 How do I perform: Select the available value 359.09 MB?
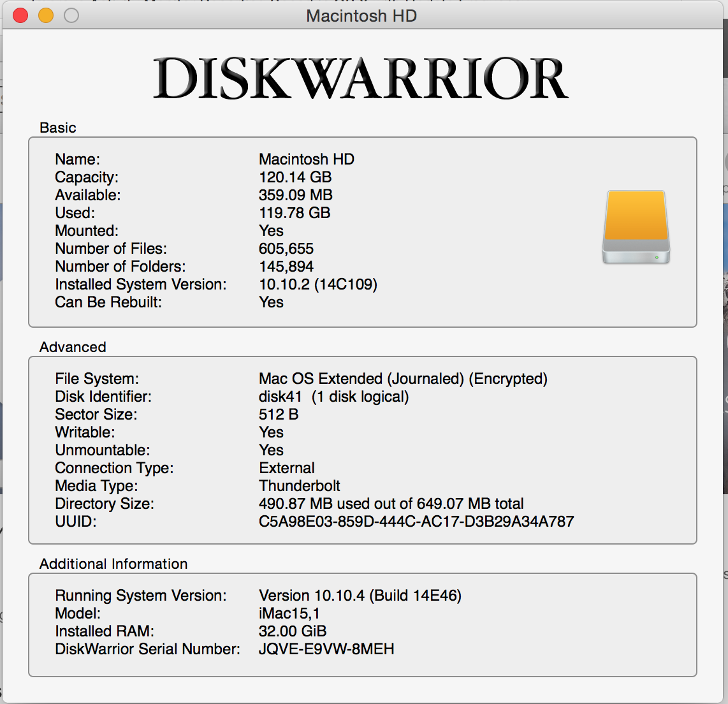[296, 195]
